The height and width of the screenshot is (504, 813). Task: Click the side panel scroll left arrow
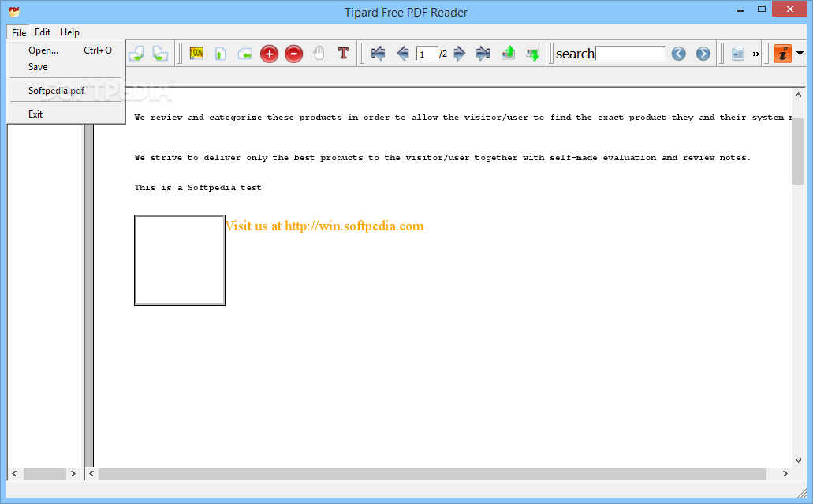tap(14, 473)
